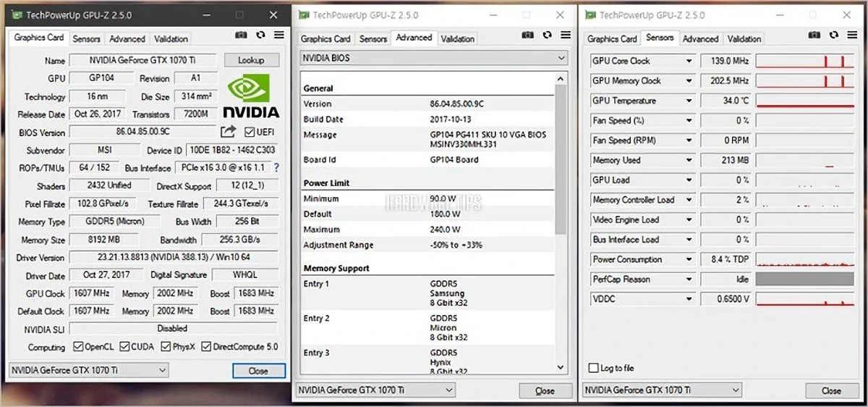Viewport: 868px width, 407px height.
Task: Switch to Validation tab in Graphics Card window
Action: [x=171, y=39]
